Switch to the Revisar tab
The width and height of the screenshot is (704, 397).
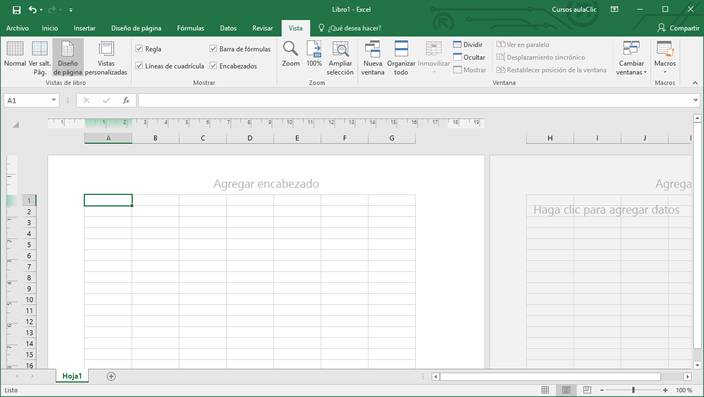tap(262, 28)
